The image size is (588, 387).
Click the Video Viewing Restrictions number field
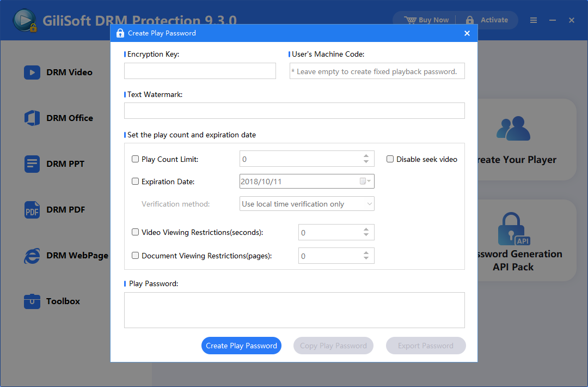(336, 232)
